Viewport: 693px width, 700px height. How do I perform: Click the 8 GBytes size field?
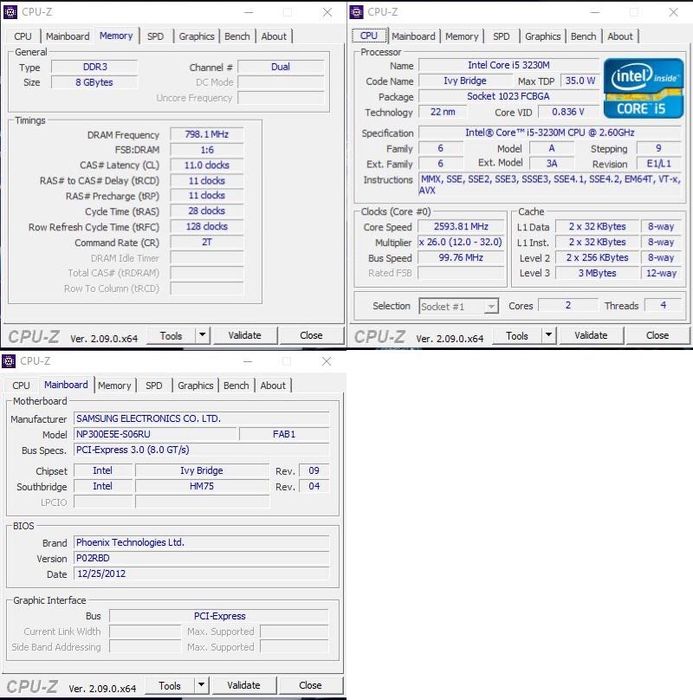click(x=94, y=83)
